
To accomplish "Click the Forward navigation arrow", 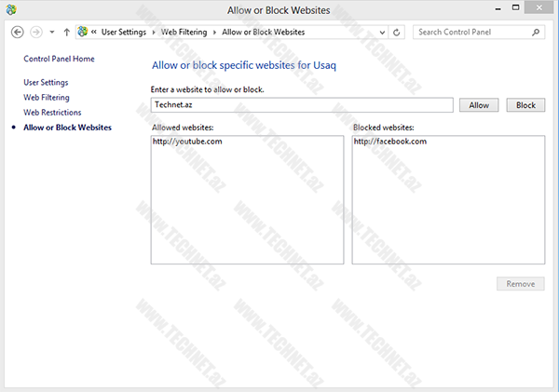I will 36,32.
